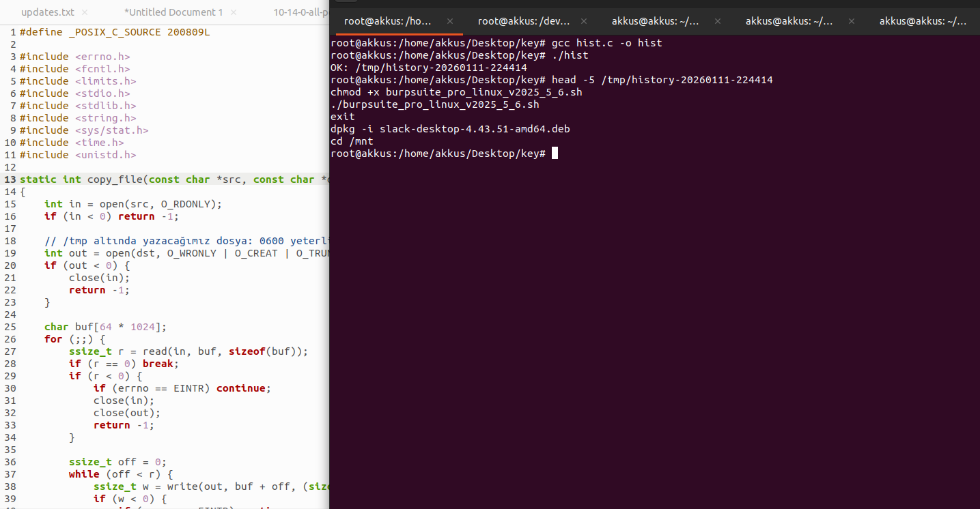This screenshot has width=980, height=509.
Task: Place cursor on the #define _POSIX_C_SOURCE line
Action: tap(115, 32)
